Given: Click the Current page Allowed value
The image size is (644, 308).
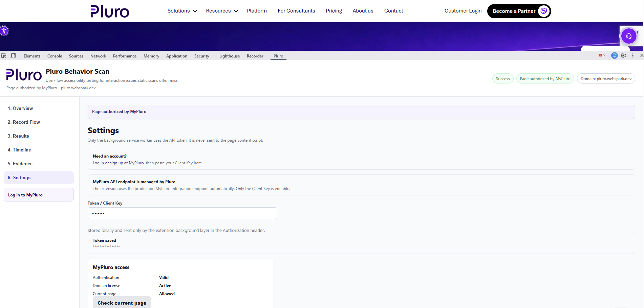Looking at the screenshot, I should pyautogui.click(x=167, y=294).
